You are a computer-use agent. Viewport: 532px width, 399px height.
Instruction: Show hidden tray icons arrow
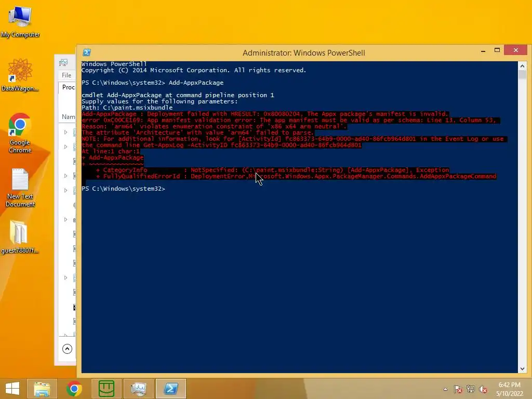pos(445,389)
